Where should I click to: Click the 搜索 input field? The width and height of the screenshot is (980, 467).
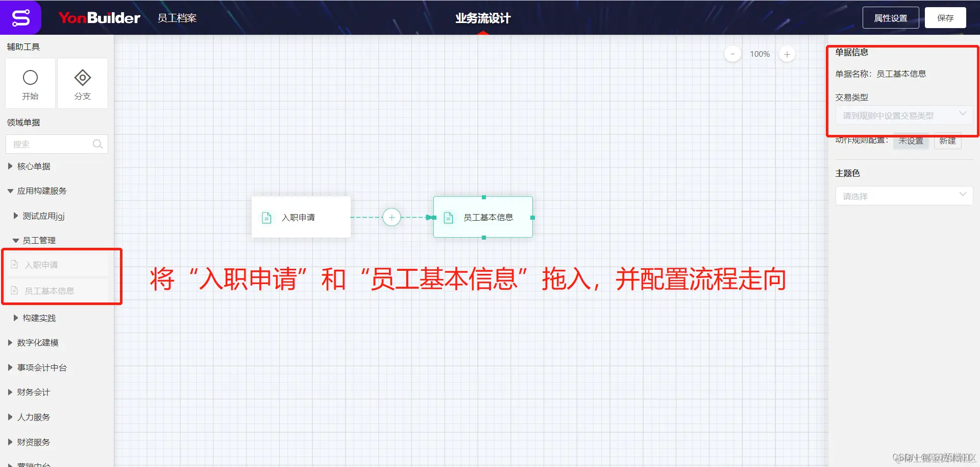[57, 144]
